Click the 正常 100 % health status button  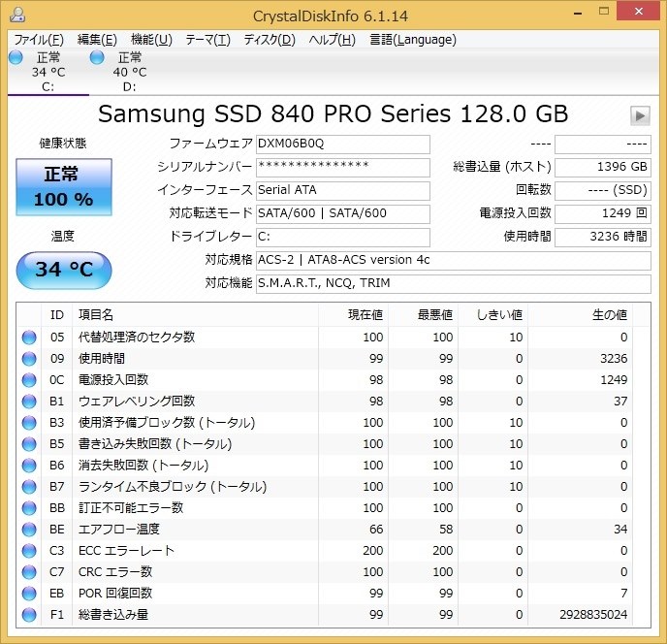64,187
